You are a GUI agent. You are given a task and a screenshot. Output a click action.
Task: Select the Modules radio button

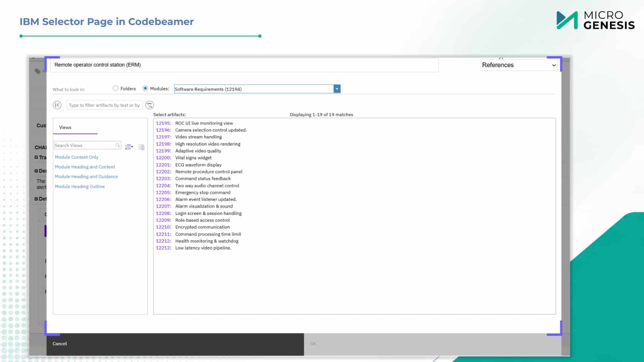click(145, 88)
